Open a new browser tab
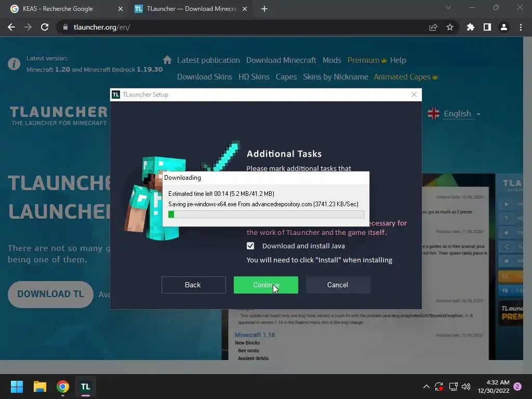Image resolution: width=532 pixels, height=399 pixels. coord(264,9)
